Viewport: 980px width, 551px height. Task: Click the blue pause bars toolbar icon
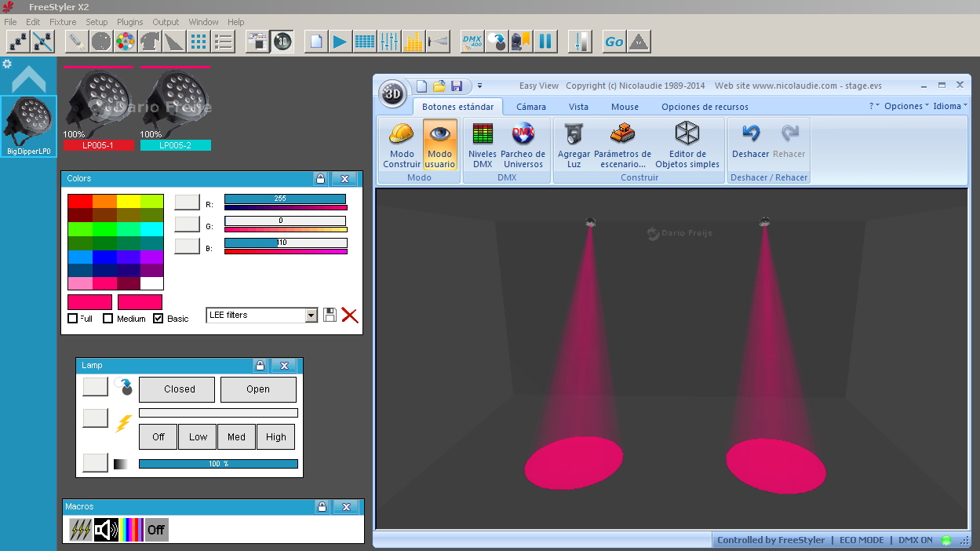click(545, 41)
